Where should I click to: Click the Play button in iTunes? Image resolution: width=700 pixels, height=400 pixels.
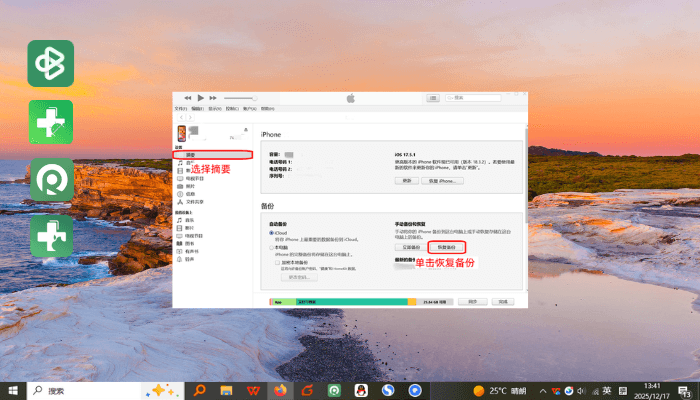tap(200, 98)
